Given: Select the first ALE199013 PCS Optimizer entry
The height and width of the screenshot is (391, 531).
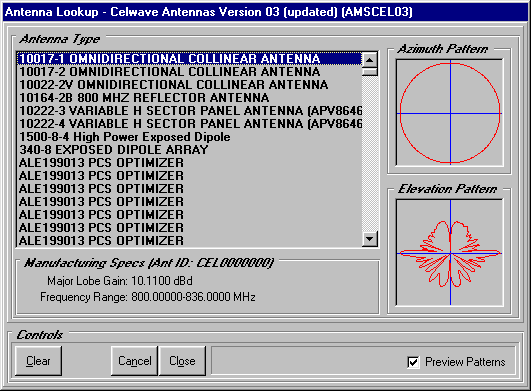Looking at the screenshot, I should (189, 163).
